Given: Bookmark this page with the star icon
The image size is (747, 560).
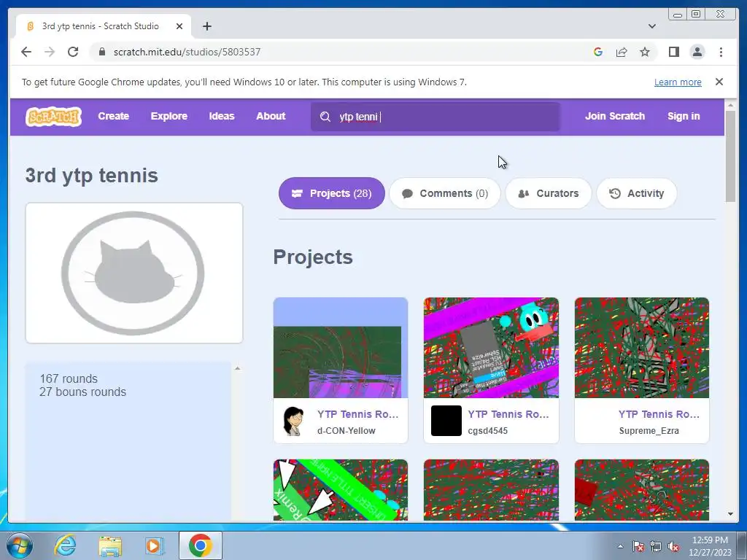Looking at the screenshot, I should (645, 52).
